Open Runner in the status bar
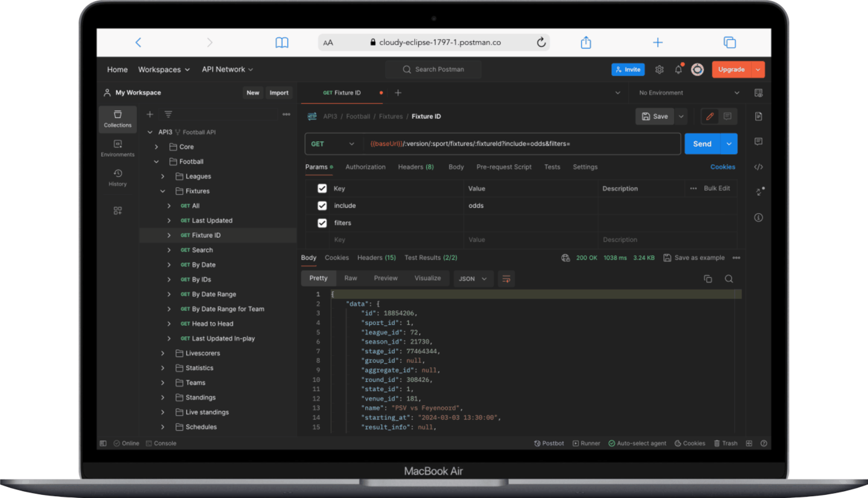The width and height of the screenshot is (868, 498). pyautogui.click(x=587, y=443)
